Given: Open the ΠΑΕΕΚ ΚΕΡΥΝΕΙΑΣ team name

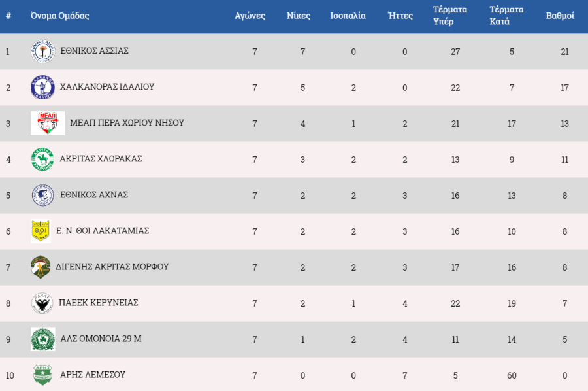Looking at the screenshot, I should [99, 303].
